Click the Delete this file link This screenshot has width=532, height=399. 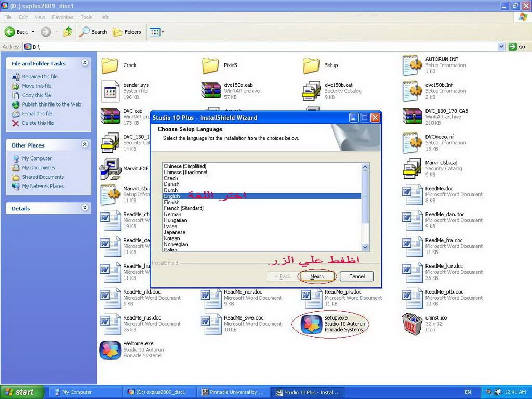click(x=37, y=123)
